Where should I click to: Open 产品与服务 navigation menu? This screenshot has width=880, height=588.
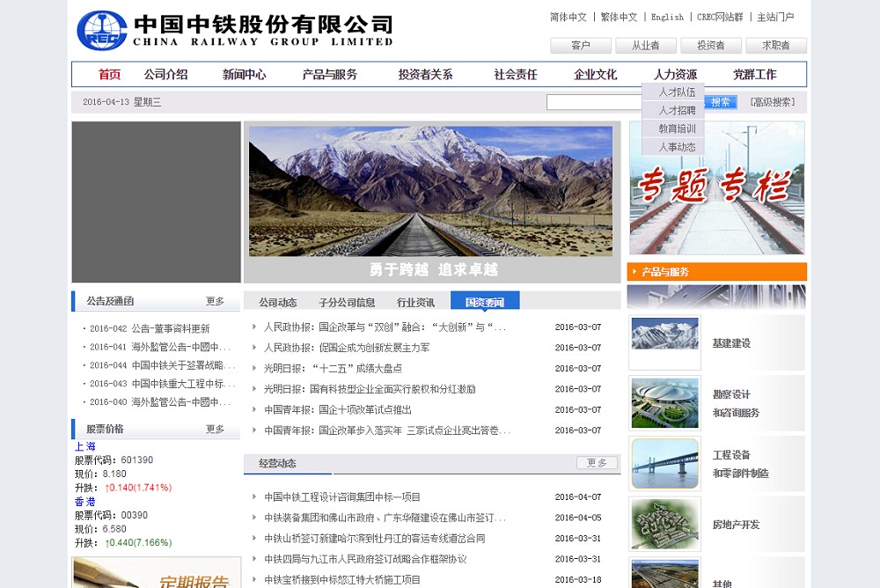click(x=329, y=74)
